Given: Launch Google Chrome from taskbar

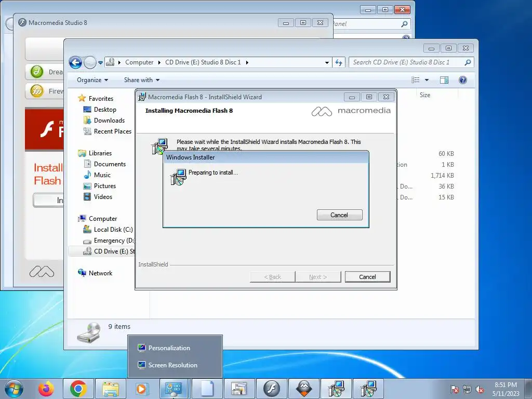Looking at the screenshot, I should 78,389.
